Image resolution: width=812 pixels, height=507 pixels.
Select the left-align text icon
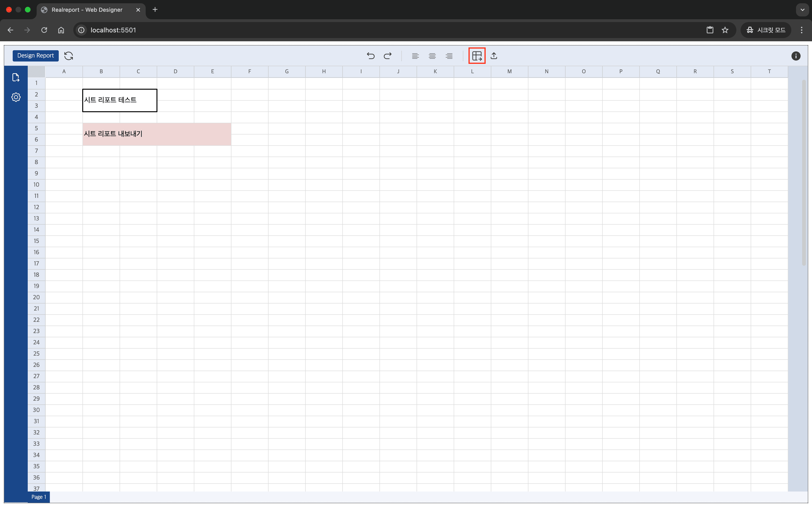pyautogui.click(x=416, y=55)
